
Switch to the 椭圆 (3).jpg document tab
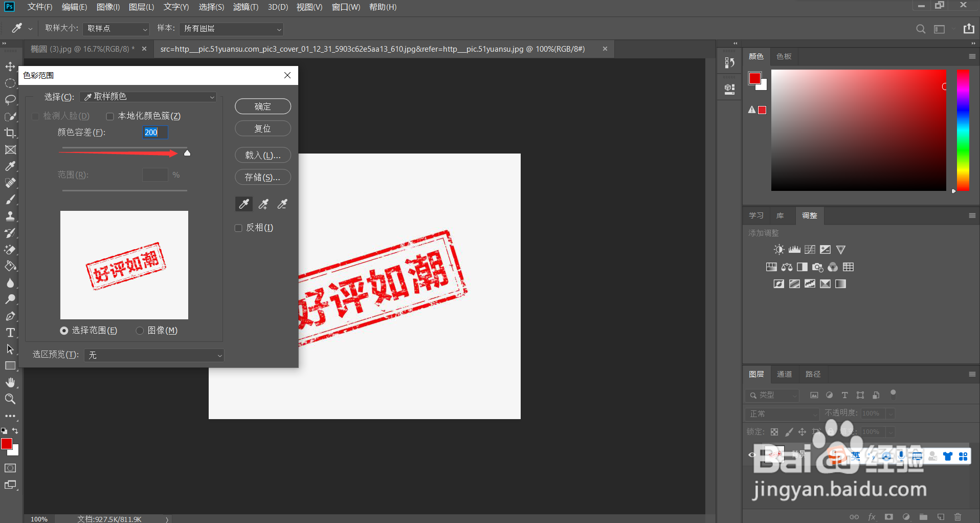(x=82, y=49)
